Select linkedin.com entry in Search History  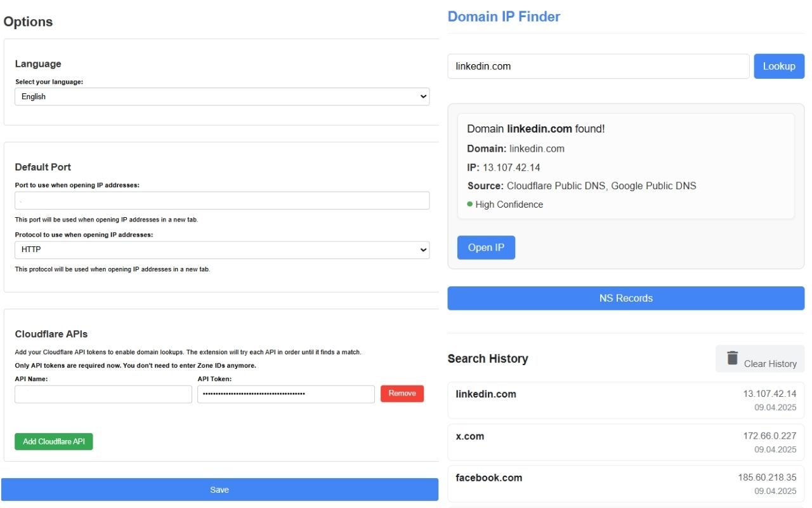(x=625, y=401)
